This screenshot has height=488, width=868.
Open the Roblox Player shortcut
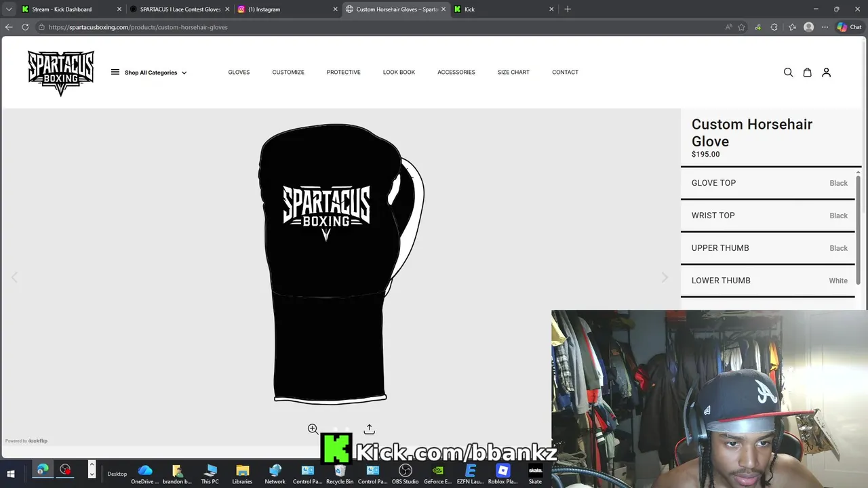click(502, 474)
